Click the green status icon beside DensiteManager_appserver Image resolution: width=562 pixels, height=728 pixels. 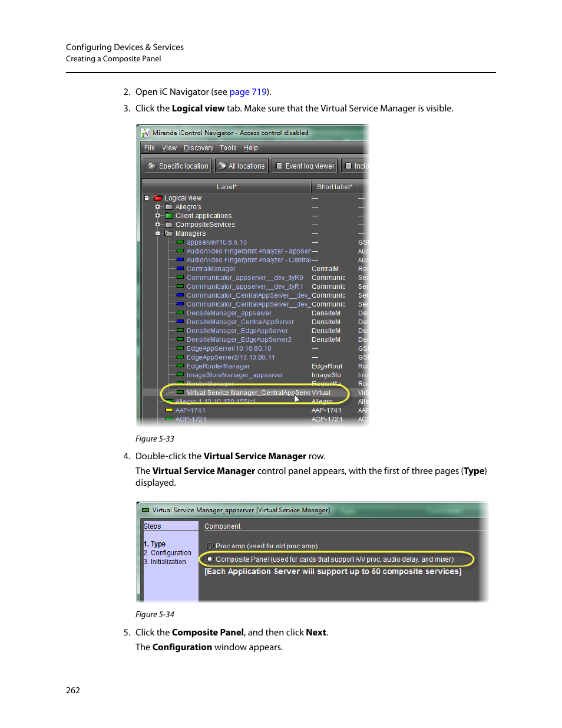[x=180, y=312]
